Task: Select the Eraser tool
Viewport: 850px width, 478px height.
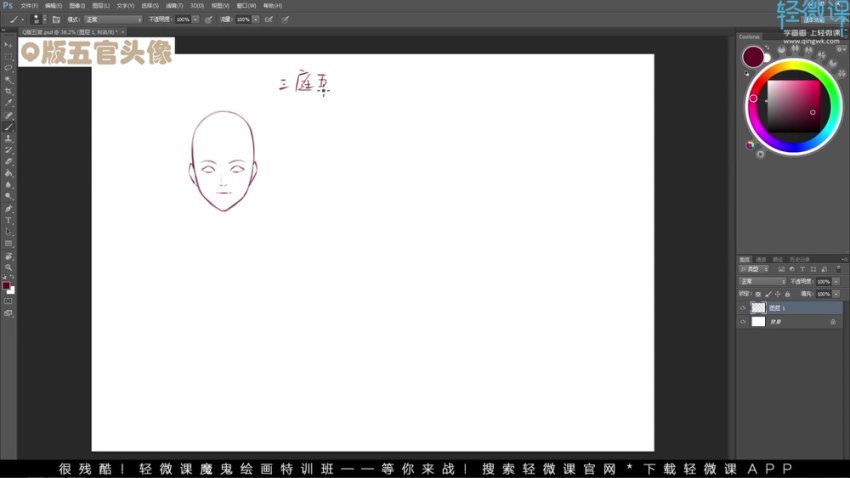Action: point(8,162)
